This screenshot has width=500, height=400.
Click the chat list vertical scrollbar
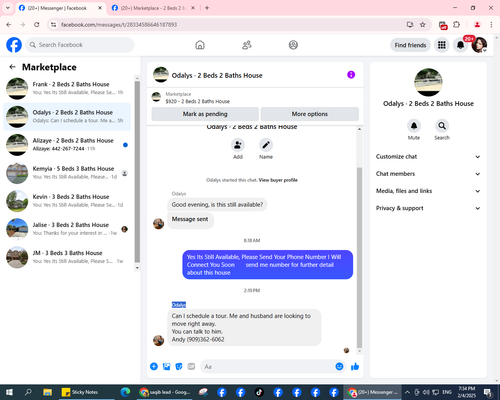point(137,172)
